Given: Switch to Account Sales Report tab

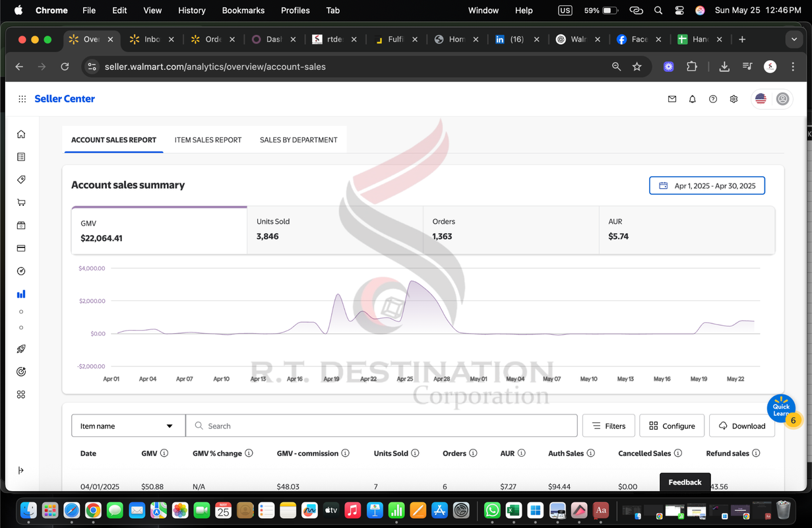Looking at the screenshot, I should tap(113, 140).
